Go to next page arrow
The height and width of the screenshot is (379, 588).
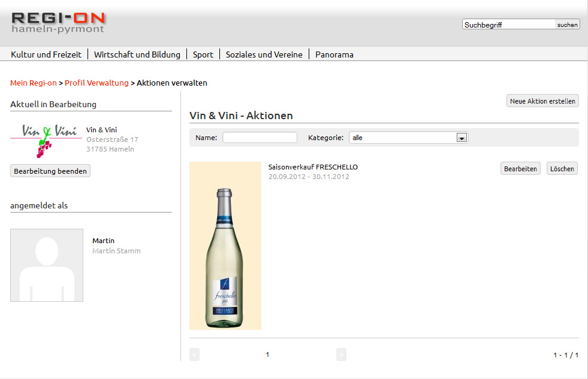[x=341, y=354]
